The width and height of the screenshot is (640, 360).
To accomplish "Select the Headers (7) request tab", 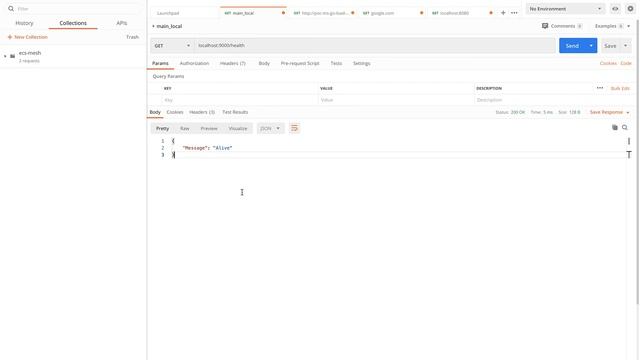I will (233, 64).
